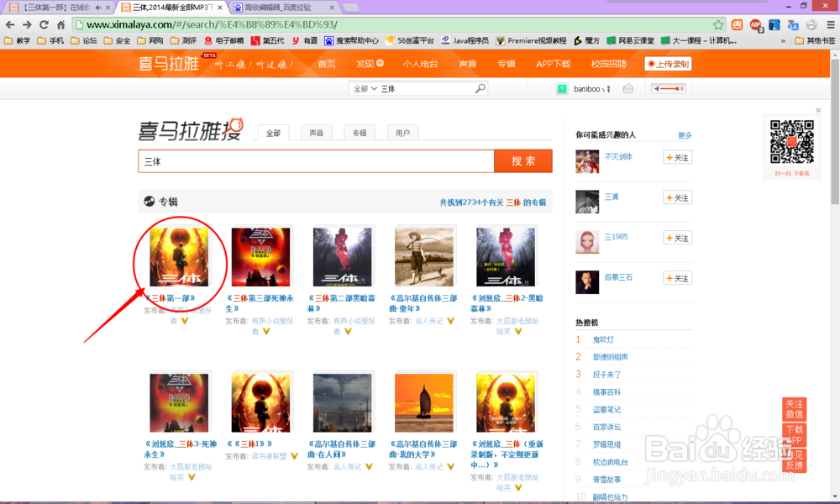The width and height of the screenshot is (840, 504).
Task: Close the QR code panel
Action: pyautogui.click(x=818, y=110)
